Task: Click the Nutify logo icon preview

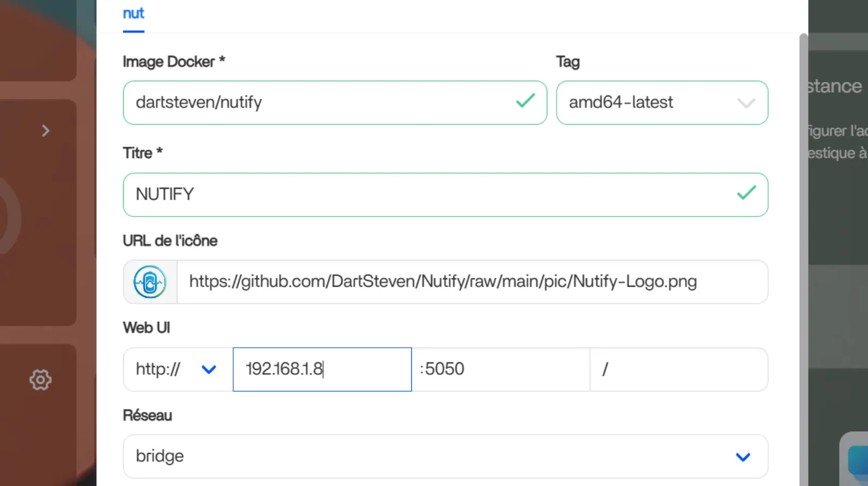Action: click(150, 282)
